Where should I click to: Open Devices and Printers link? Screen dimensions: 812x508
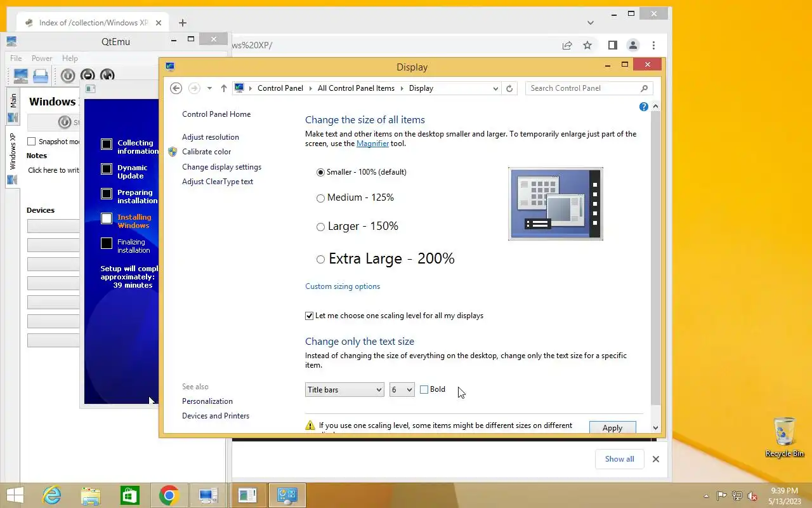[216, 416]
